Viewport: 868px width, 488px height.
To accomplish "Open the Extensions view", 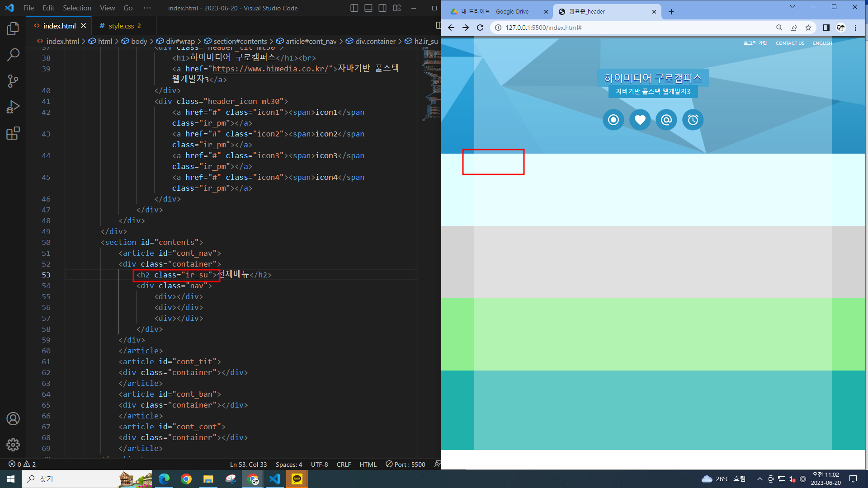I will (x=13, y=133).
